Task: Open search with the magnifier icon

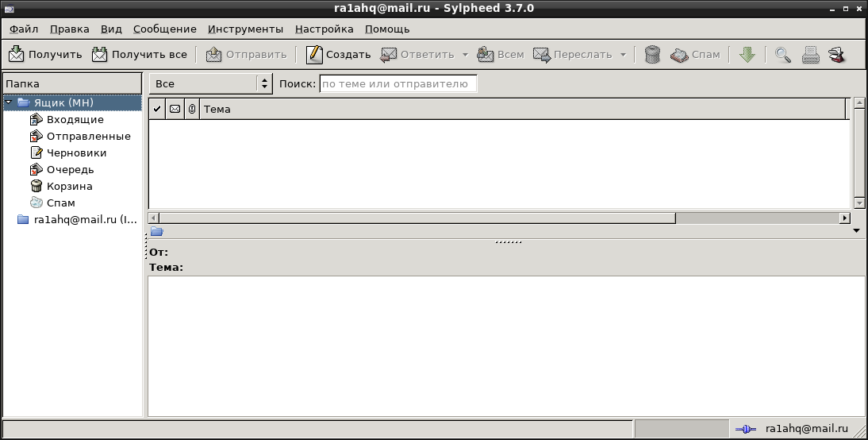Action: click(x=783, y=54)
